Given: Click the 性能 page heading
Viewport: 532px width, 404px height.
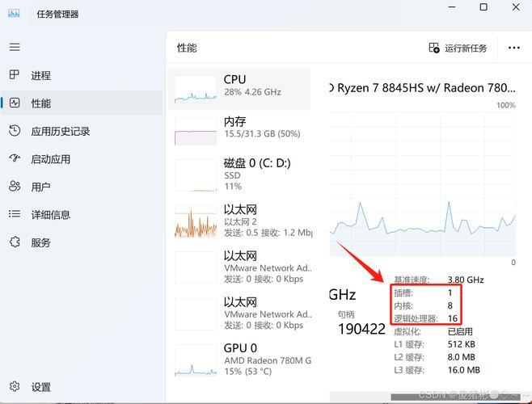Looking at the screenshot, I should (x=187, y=48).
